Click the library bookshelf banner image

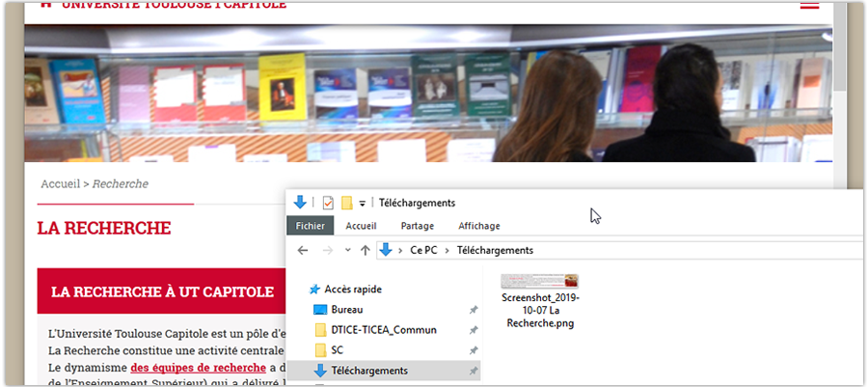pyautogui.click(x=428, y=93)
